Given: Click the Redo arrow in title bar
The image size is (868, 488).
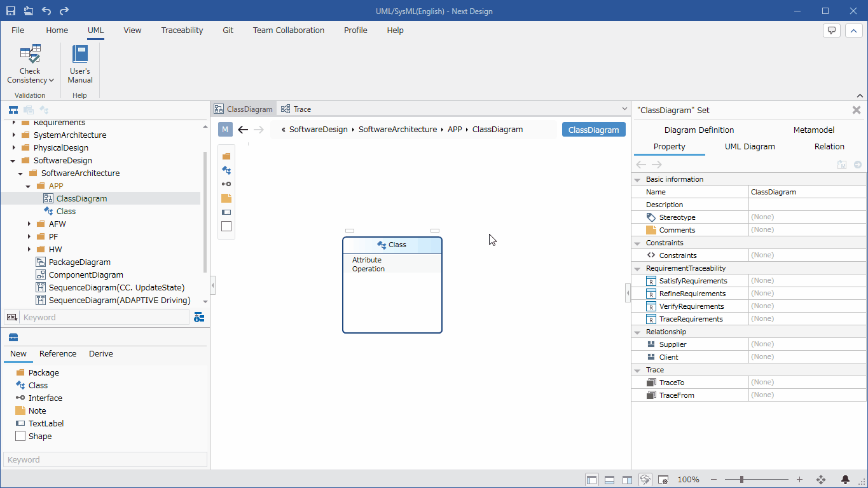Looking at the screenshot, I should [64, 11].
